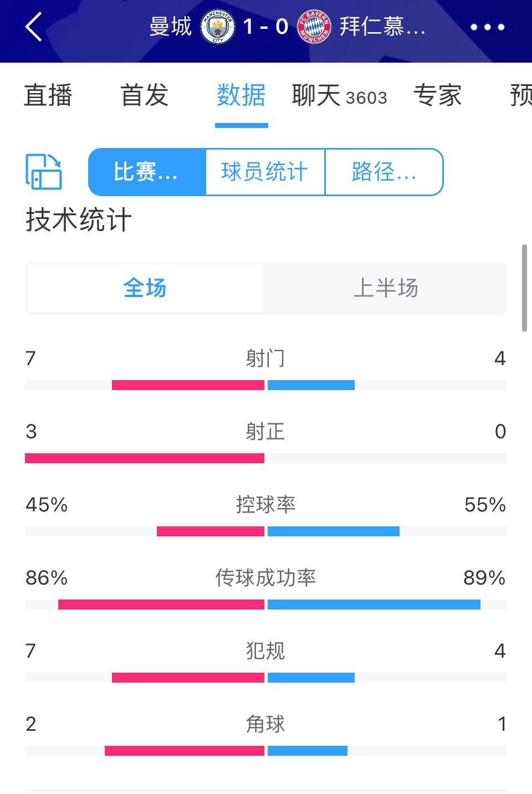Select the 路径 segment button
This screenshot has height=794, width=532.
click(x=384, y=172)
